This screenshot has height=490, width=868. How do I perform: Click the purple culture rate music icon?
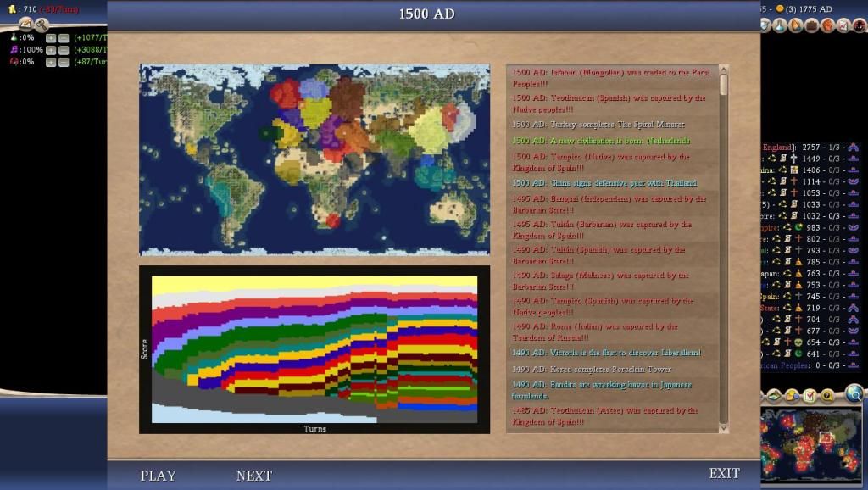pyautogui.click(x=14, y=49)
